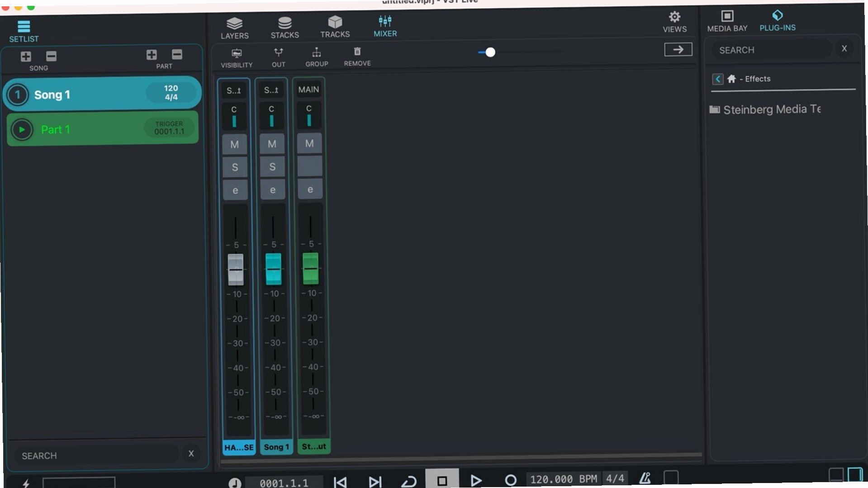The image size is (868, 488).
Task: Switch to the Layers view
Action: (234, 28)
